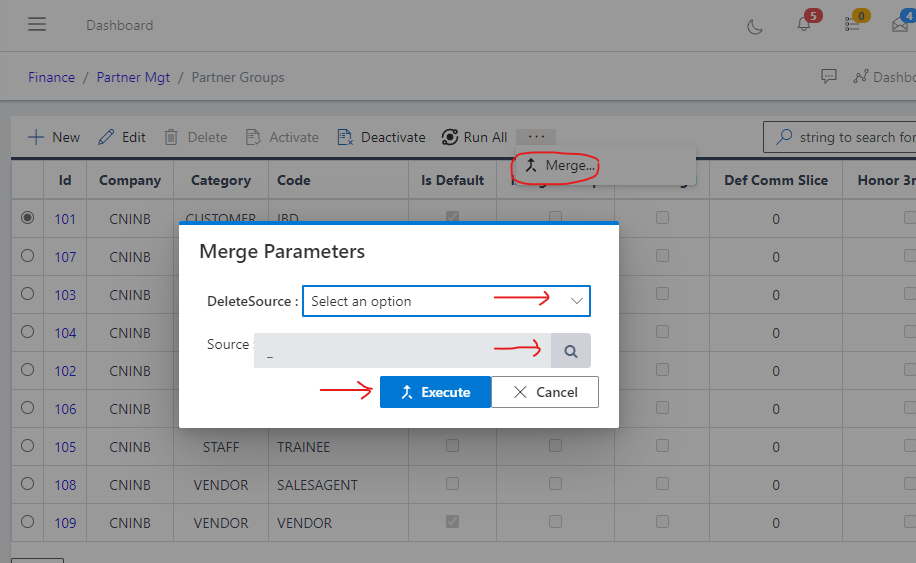This screenshot has width=916, height=563.
Task: Click the Dashboard chart icon in breadcrumb bar
Action: (861, 77)
